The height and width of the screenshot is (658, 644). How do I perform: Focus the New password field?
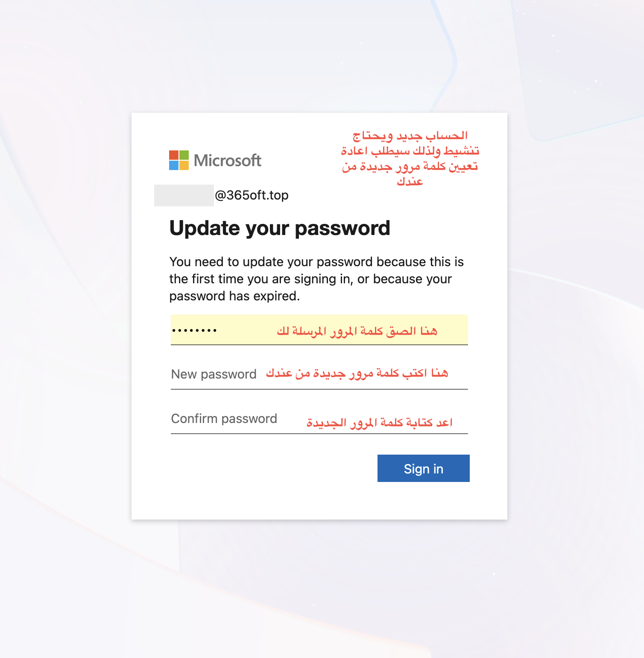click(x=319, y=375)
